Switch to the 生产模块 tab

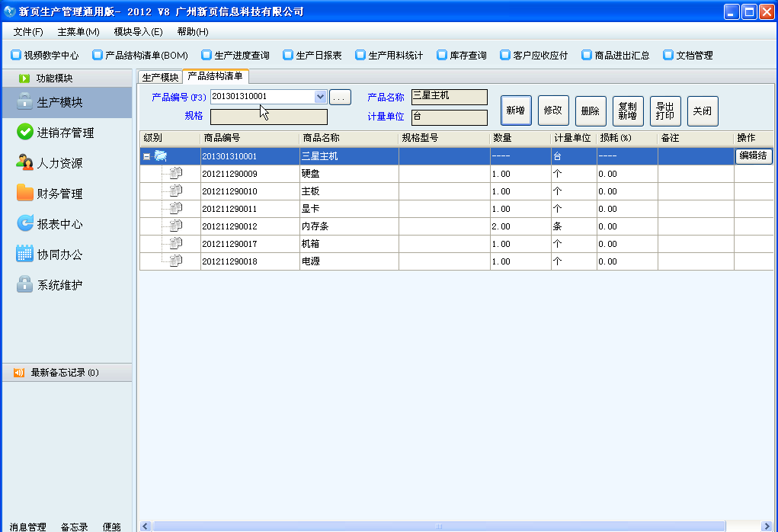point(162,76)
